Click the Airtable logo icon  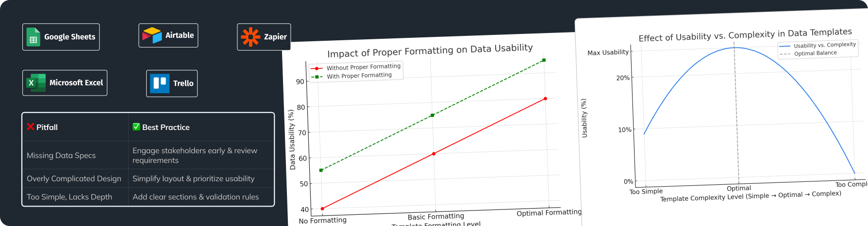(x=152, y=35)
